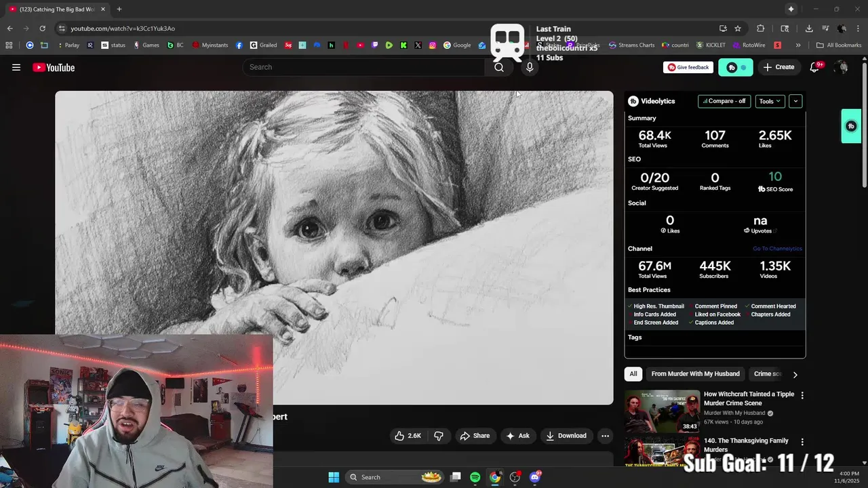Open the RotoWire bookmark

749,45
